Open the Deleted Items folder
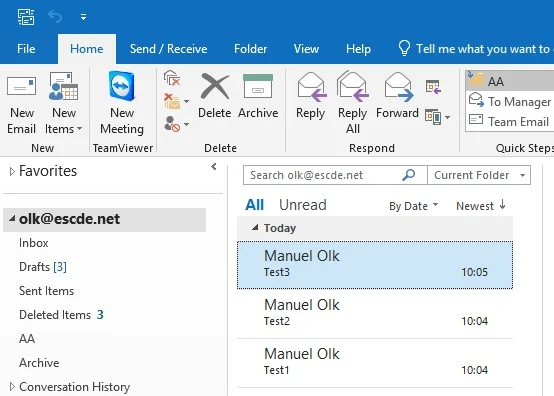The height and width of the screenshot is (396, 554). [x=61, y=315]
